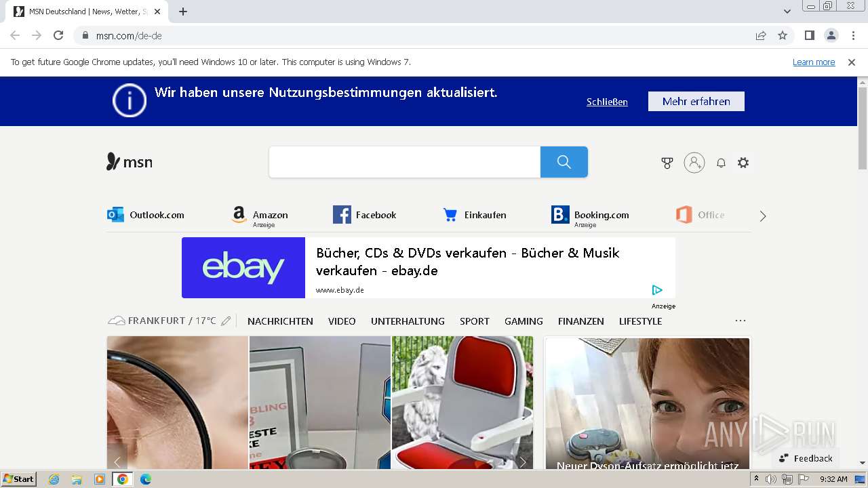Open Media Player from taskbar
This screenshot has height=488, width=868.
click(x=100, y=479)
